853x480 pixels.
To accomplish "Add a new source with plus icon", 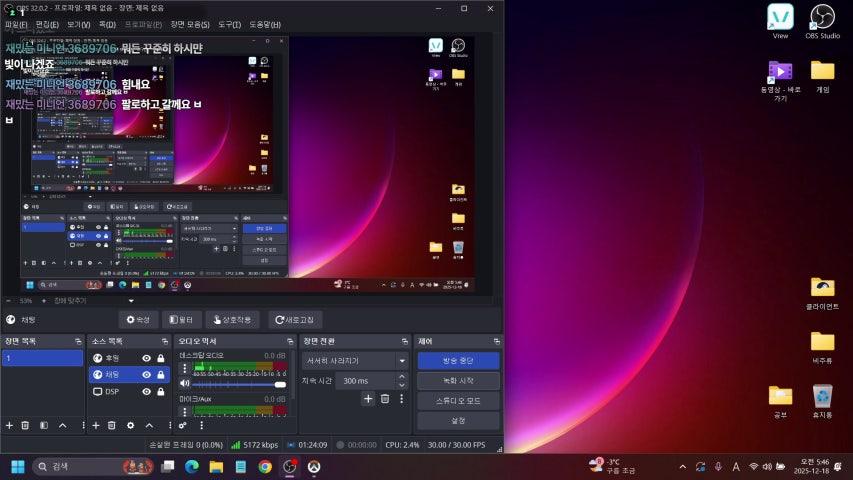I will pyautogui.click(x=94, y=425).
